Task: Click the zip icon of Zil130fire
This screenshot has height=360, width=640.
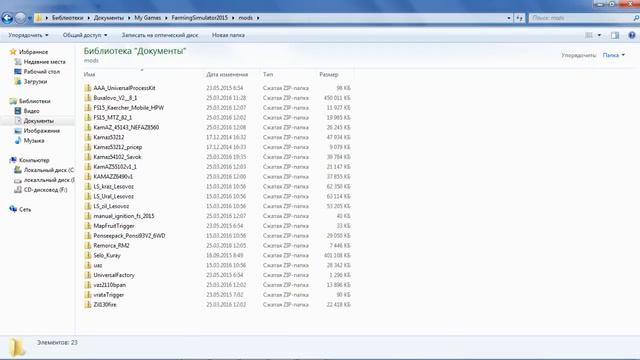Action: point(88,304)
